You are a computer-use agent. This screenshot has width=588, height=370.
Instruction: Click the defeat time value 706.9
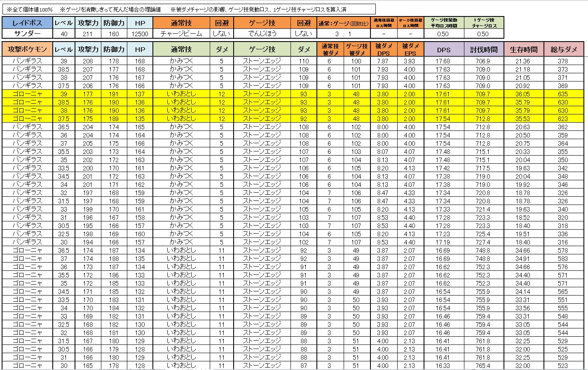click(483, 61)
